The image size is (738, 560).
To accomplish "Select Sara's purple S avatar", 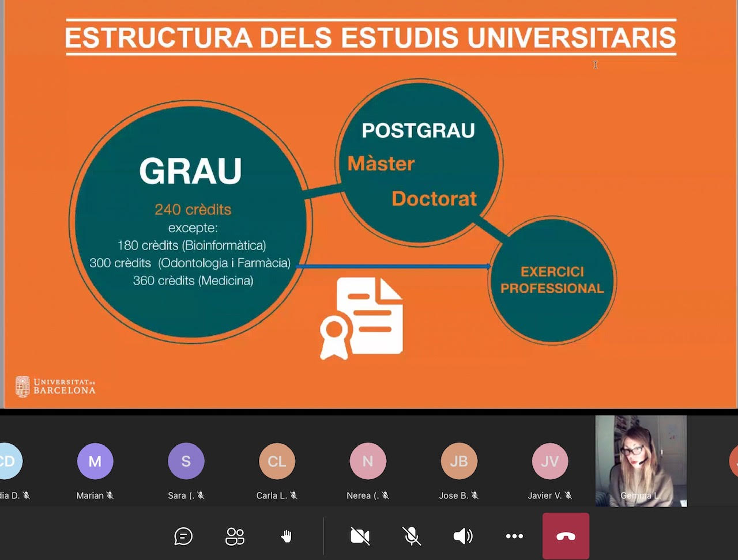I will 186,461.
